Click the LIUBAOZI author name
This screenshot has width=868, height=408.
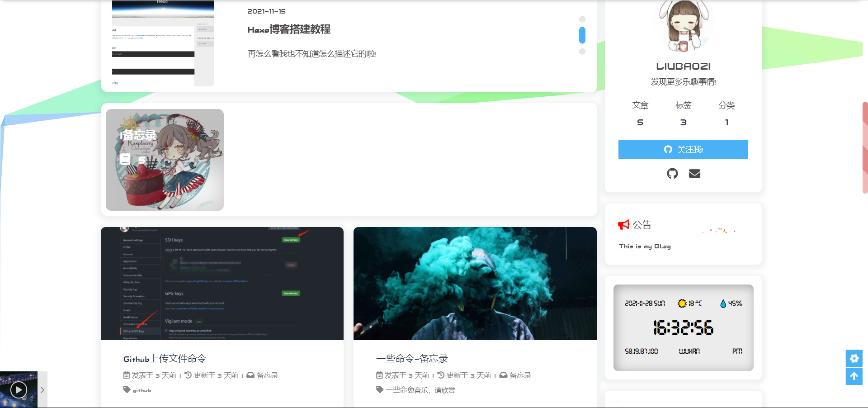pos(683,66)
